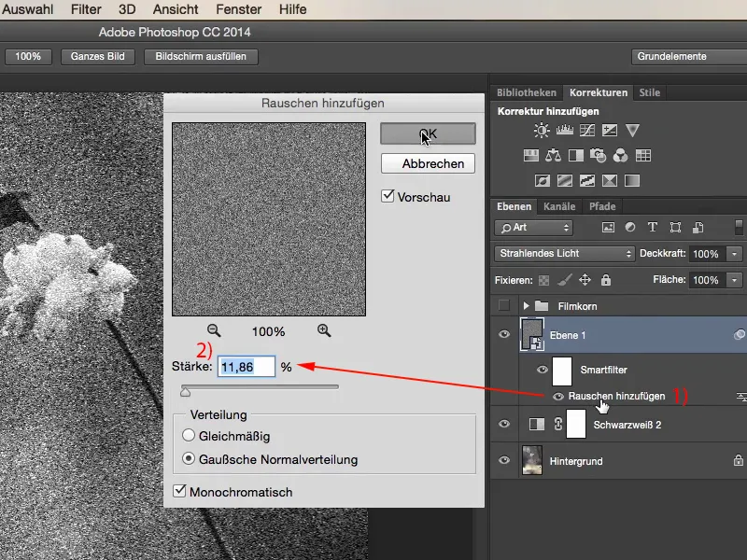Expand the Filmkorn layer group

526,306
